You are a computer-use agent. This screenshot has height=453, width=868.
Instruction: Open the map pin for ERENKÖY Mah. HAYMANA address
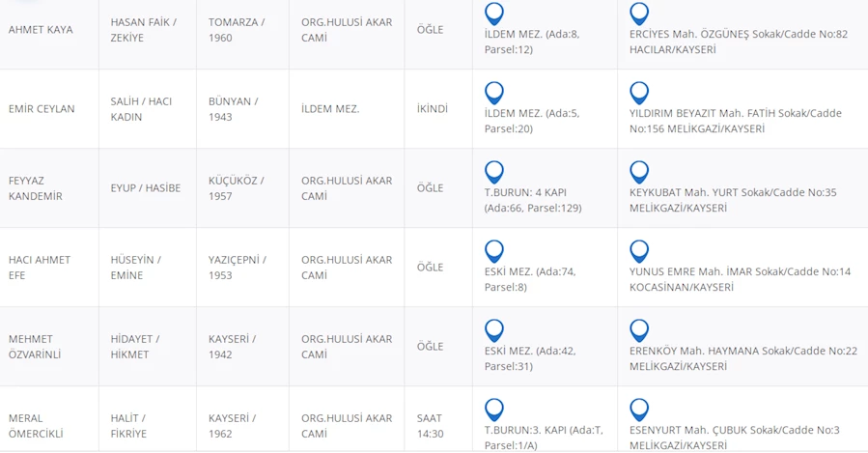[x=639, y=331]
